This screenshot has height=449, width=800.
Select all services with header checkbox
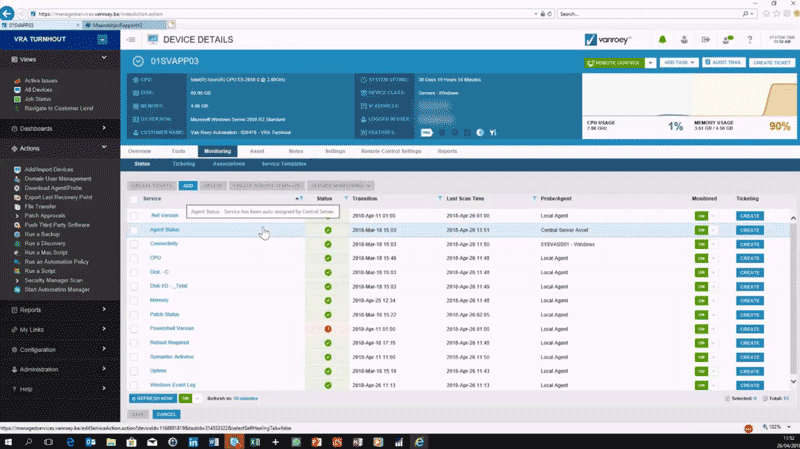[x=134, y=199]
